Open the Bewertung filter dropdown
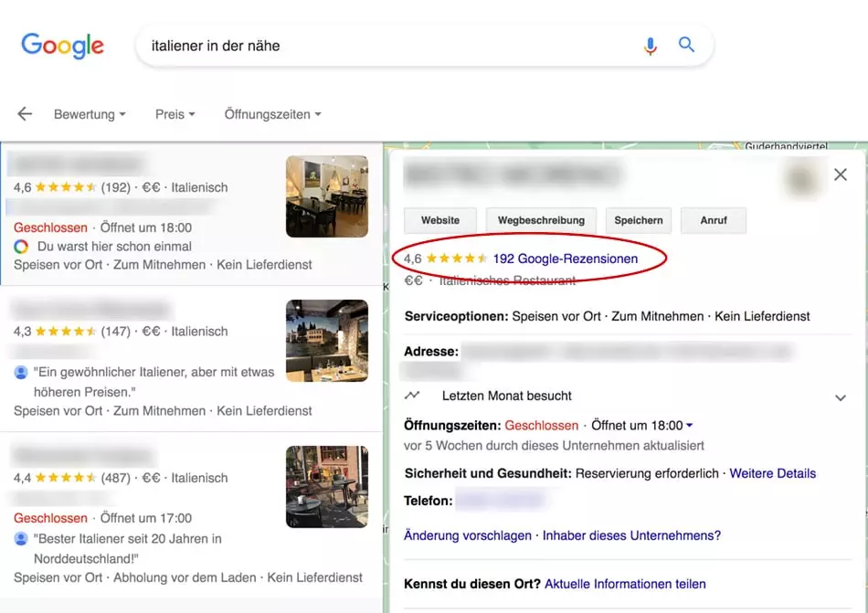This screenshot has width=868, height=613. (90, 114)
